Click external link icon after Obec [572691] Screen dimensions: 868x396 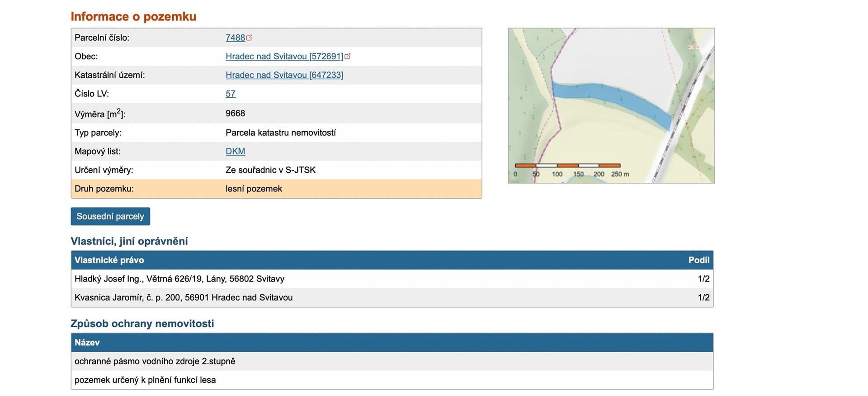click(x=347, y=56)
